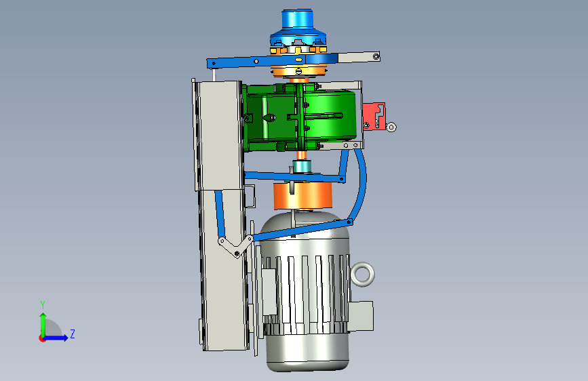588x381 pixels.
Task: Select the motor terminal box on right
Action: point(360,316)
